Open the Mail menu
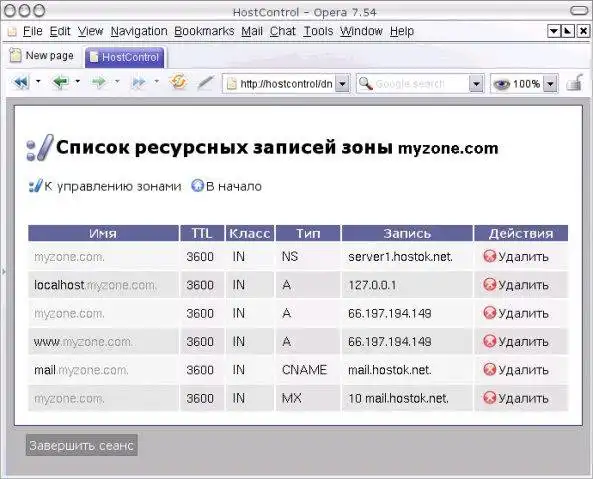Screen dimensions: 593x479 coord(252,31)
